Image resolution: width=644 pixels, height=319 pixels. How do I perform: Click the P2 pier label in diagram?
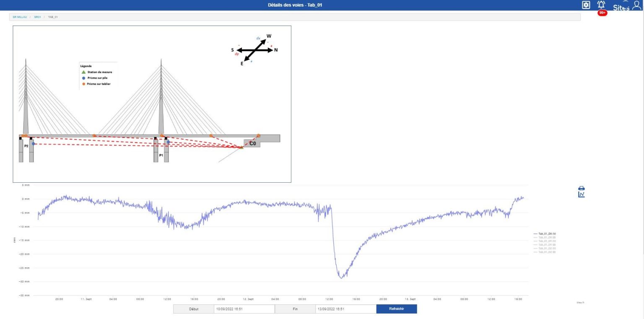click(26, 146)
